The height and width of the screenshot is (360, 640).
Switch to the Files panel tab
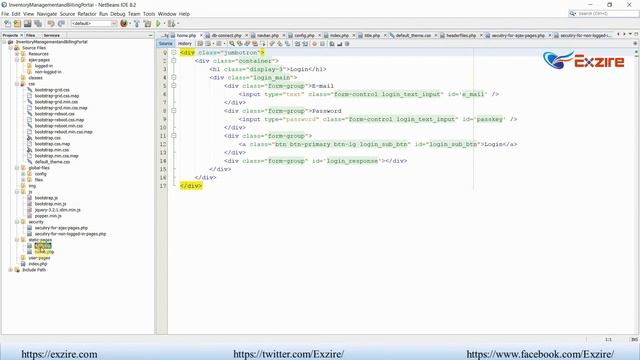(31, 36)
